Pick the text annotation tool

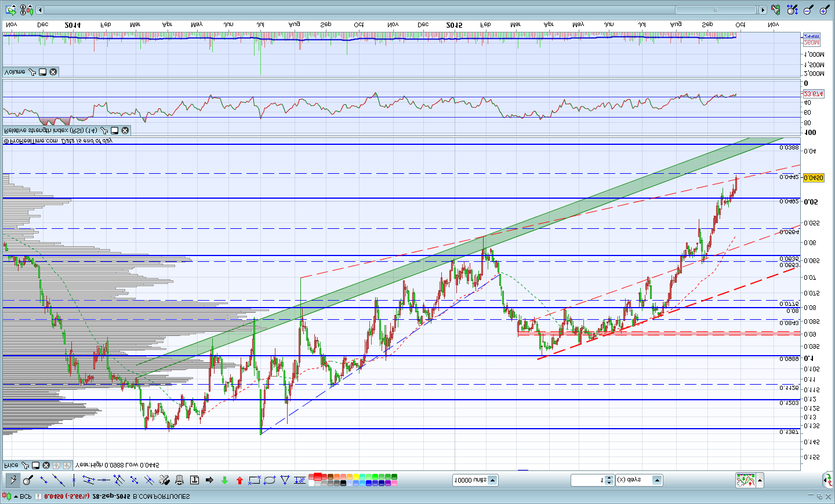(194, 480)
